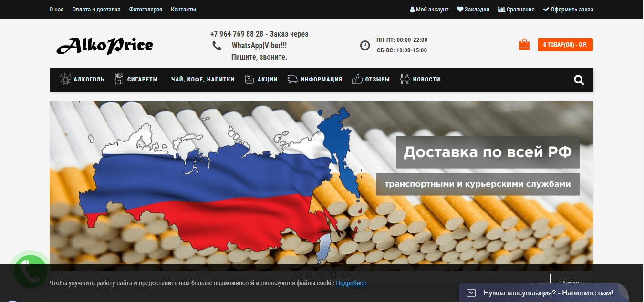Open the Отзывы reviews page
The height and width of the screenshot is (302, 644).
[371, 80]
